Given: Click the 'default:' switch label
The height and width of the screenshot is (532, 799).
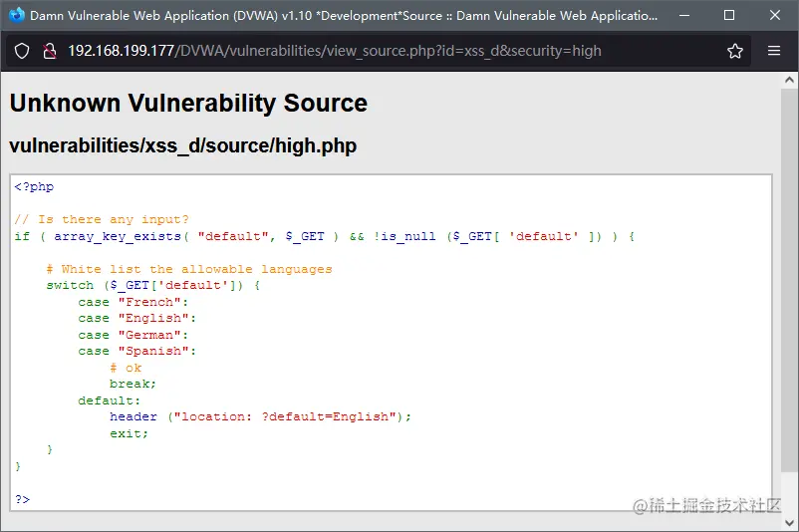Looking at the screenshot, I should click(109, 400).
